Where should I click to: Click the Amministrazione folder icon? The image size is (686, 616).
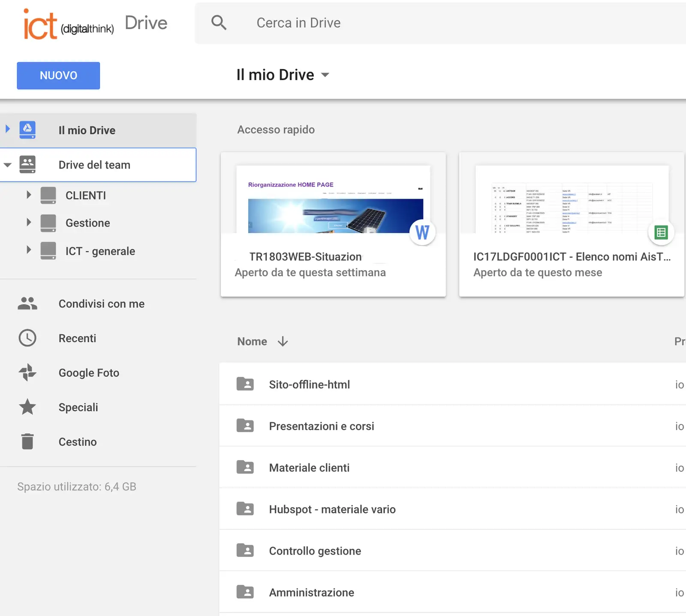245,592
